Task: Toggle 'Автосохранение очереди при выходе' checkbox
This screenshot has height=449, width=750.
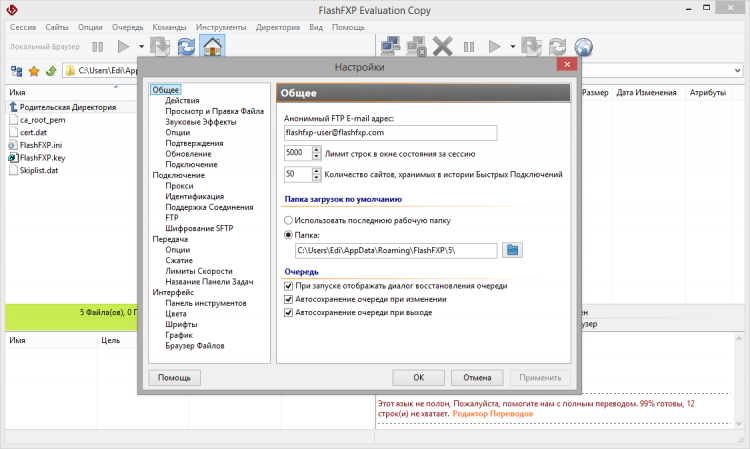Action: point(288,313)
